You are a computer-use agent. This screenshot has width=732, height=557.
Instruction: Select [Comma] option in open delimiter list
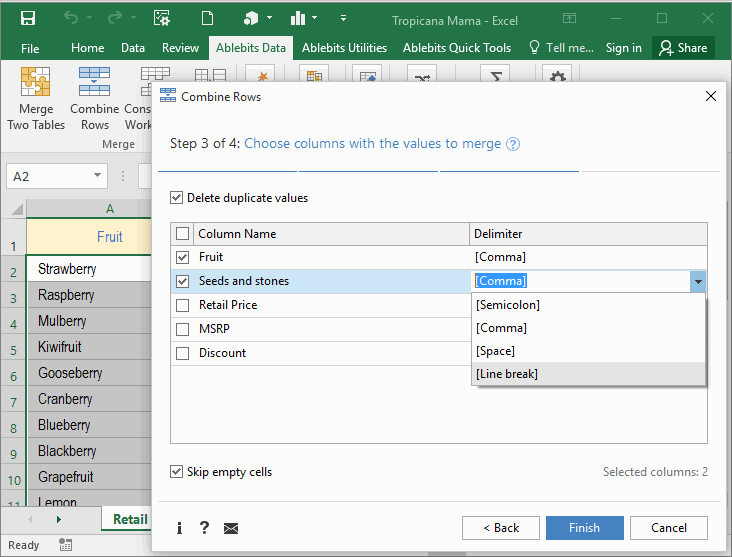coord(588,328)
